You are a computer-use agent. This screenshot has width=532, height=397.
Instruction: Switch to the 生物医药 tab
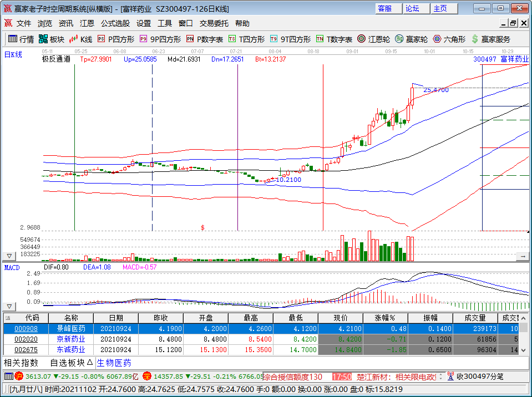(x=114, y=363)
